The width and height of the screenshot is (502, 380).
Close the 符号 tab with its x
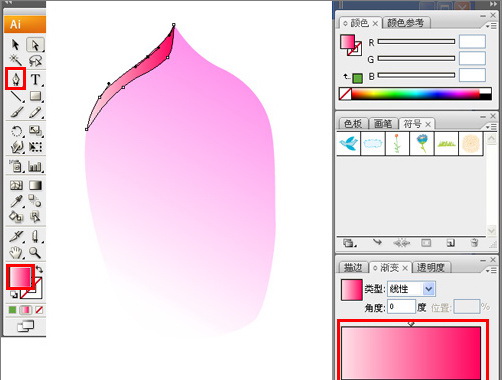pyautogui.click(x=428, y=125)
